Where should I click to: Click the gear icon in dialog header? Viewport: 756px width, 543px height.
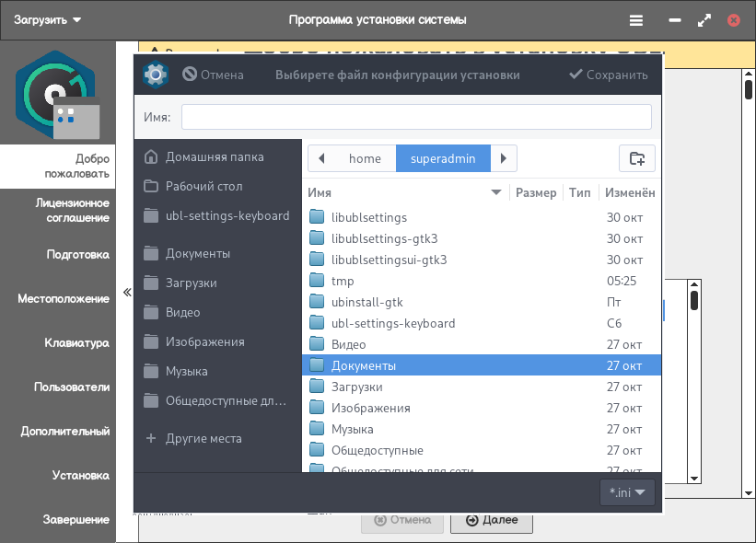(156, 75)
